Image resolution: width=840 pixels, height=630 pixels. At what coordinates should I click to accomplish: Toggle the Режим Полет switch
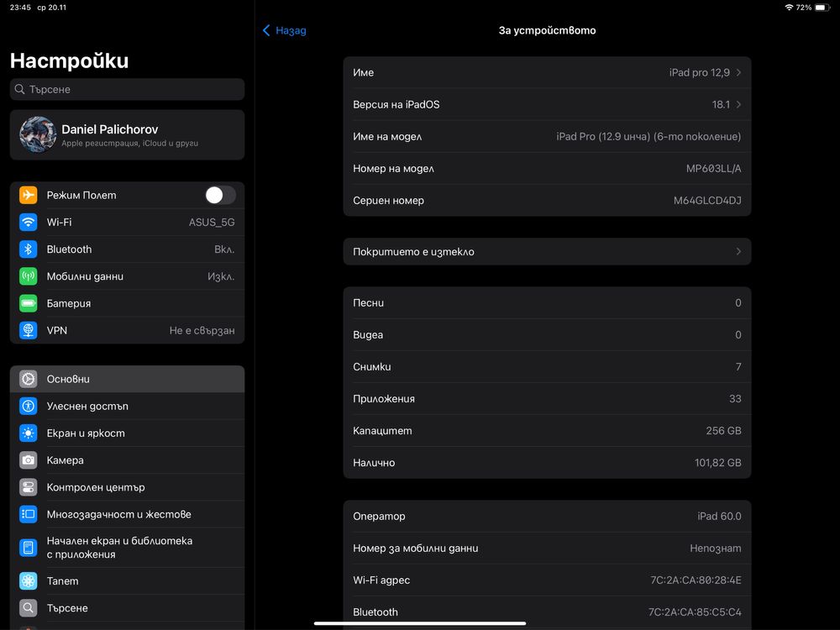(220, 195)
